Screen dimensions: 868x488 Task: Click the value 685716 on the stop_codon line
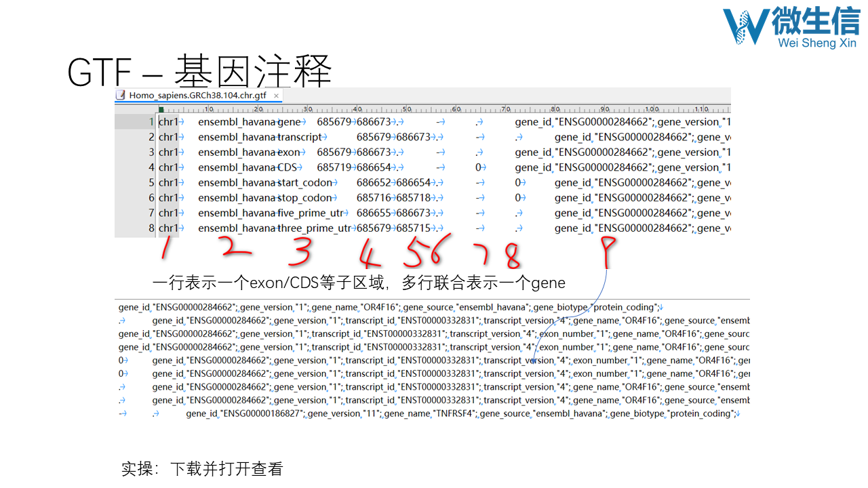tap(374, 198)
